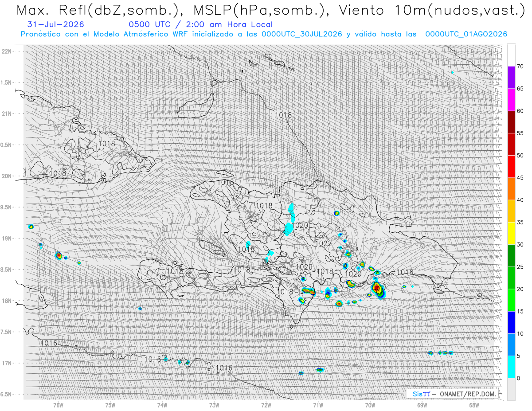This screenshot has height=411, width=532.
Task: Pick the dark blue 10–15 dBZ color bar segment
Action: click(x=511, y=322)
